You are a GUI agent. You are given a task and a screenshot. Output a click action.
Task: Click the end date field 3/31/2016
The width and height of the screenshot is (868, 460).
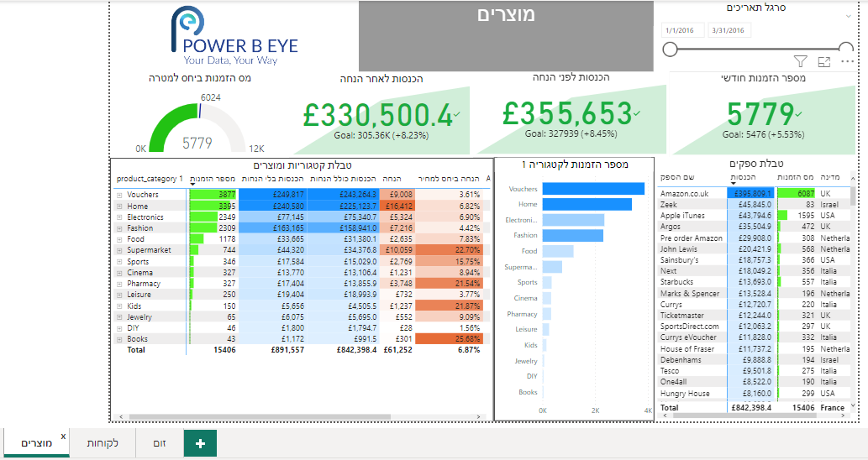[729, 30]
